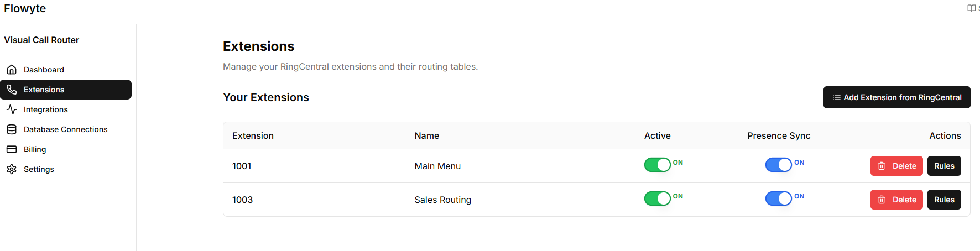Click the Dashboard home icon
Screen dimensions: 980x251
[x=12, y=70]
